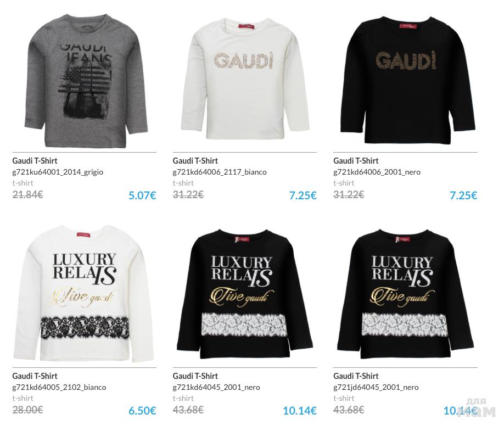Viewport: 504px width, 425px height.
Task: Select product code g721kd64006_2117_bianco
Action: [x=220, y=172]
